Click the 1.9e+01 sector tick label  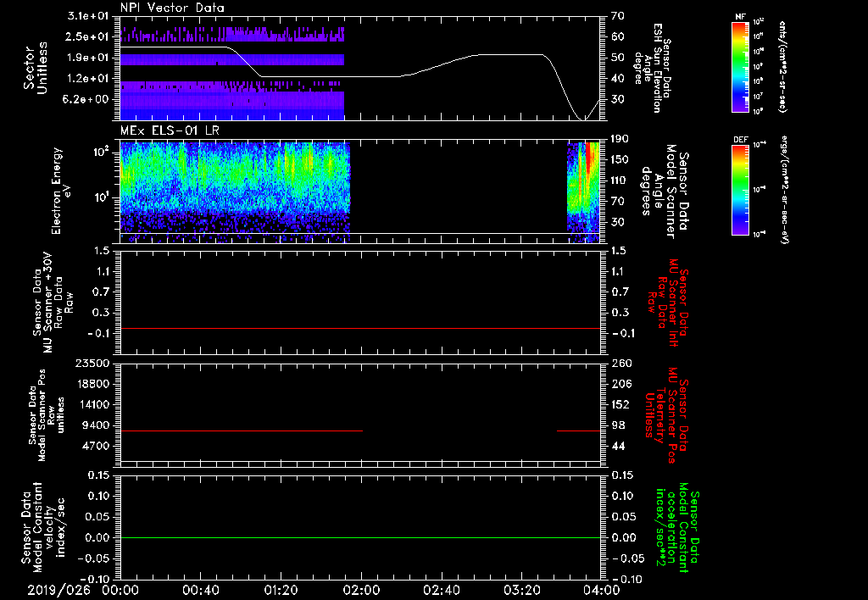(x=88, y=58)
